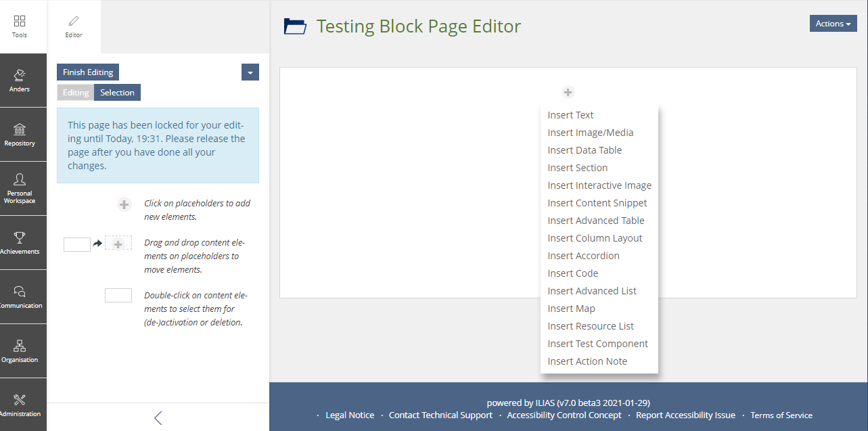Viewport: 868px width, 431px height.
Task: Open the Achievements sidebar item
Action: 20,243
